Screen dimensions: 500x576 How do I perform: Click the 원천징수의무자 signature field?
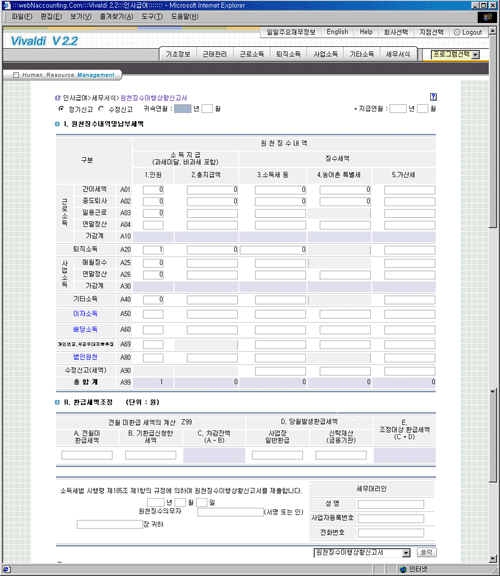tap(230, 512)
